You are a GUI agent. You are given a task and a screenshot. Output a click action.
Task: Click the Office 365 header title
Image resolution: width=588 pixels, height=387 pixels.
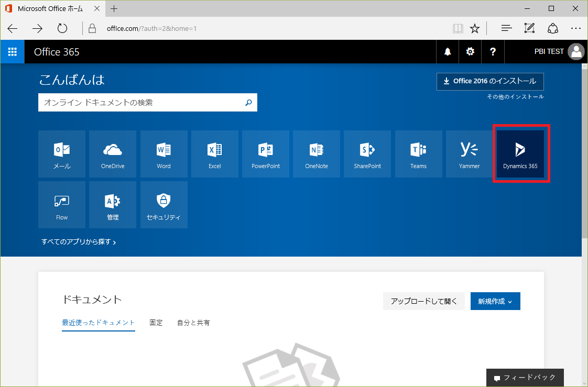click(x=57, y=52)
